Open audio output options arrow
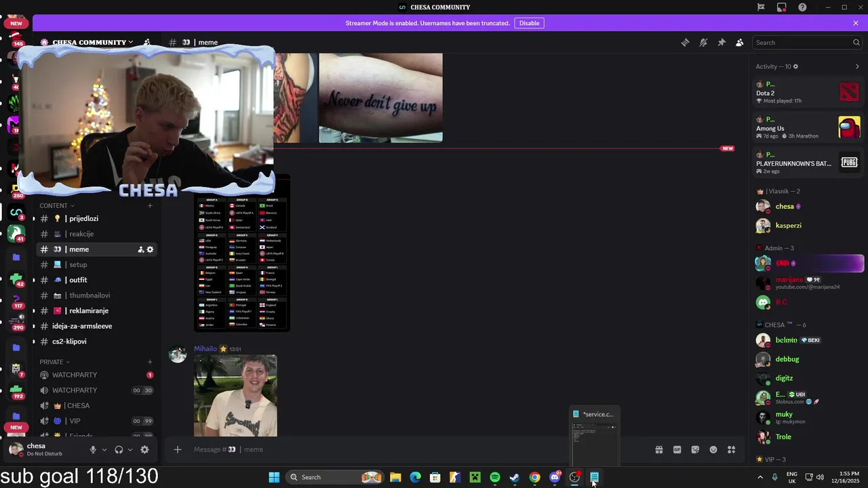 pyautogui.click(x=130, y=449)
